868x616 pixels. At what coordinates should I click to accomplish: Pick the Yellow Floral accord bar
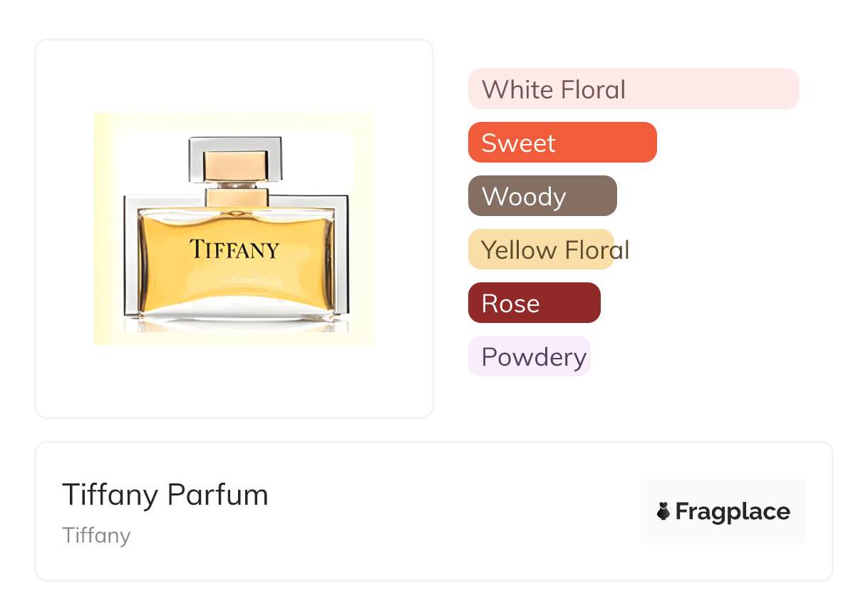(542, 250)
